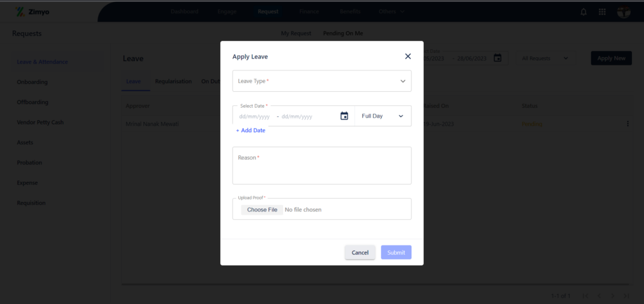Viewport: 644px width, 304px height.
Task: Open the Leave sub-tab
Action: coord(133,81)
